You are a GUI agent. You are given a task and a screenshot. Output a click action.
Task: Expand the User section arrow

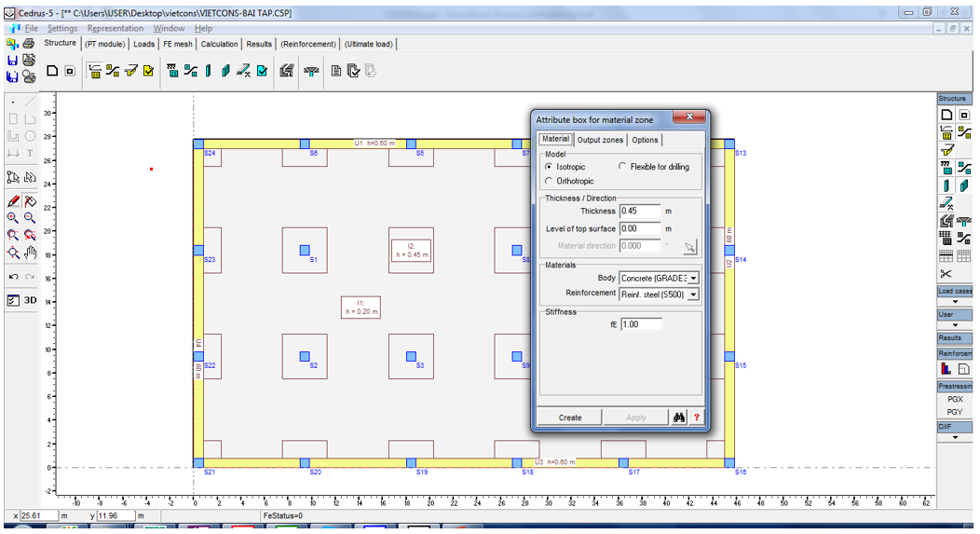click(x=955, y=324)
